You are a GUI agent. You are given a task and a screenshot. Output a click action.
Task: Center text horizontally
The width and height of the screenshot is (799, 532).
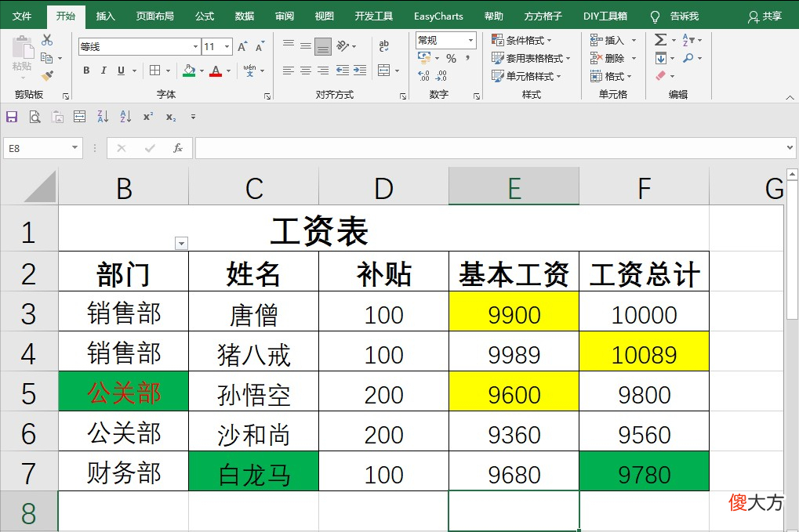point(306,71)
